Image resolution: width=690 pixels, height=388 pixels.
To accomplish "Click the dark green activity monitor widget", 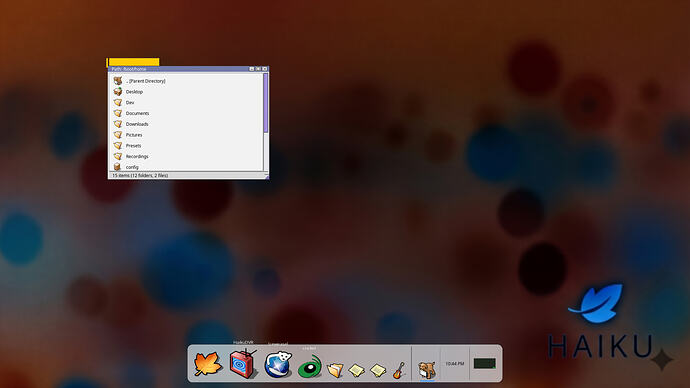I will (x=484, y=363).
